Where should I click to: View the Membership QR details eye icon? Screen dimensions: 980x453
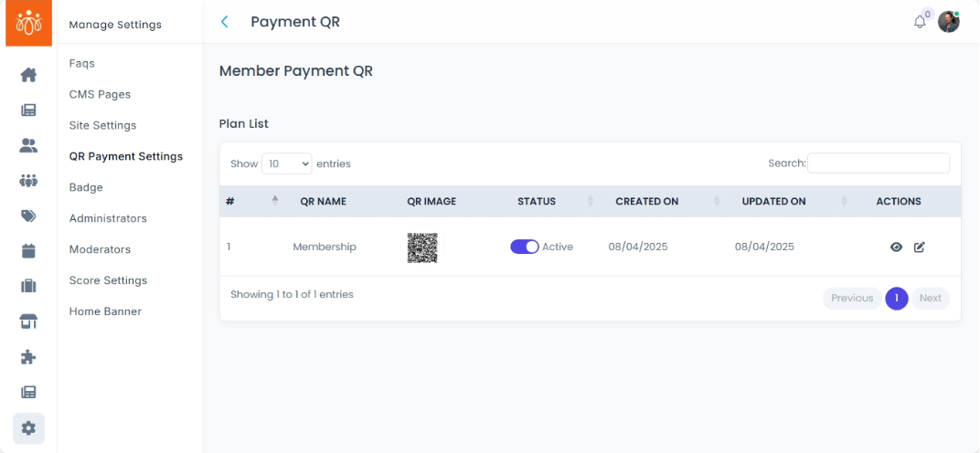tap(896, 247)
